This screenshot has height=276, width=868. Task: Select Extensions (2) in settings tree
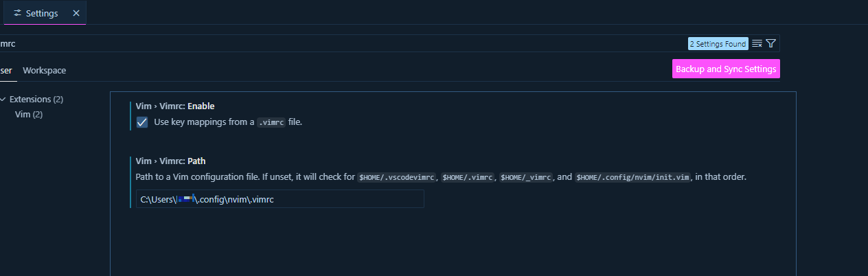click(36, 100)
